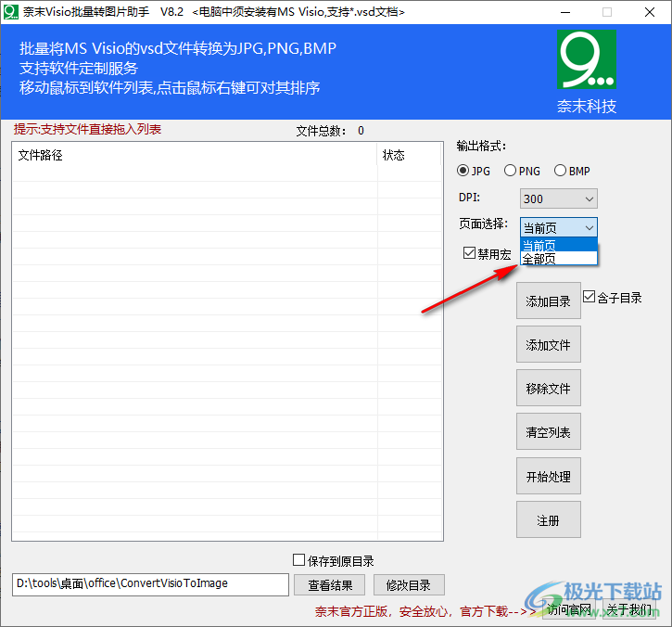Collapse the 页面选择 combo box
Viewport: 672px width, 627px height.
pos(558,227)
